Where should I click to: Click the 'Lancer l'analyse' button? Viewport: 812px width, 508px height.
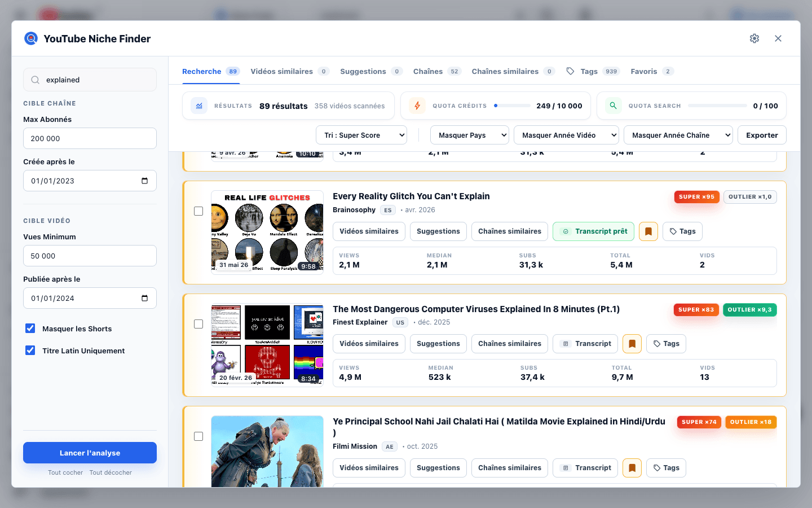coord(90,453)
